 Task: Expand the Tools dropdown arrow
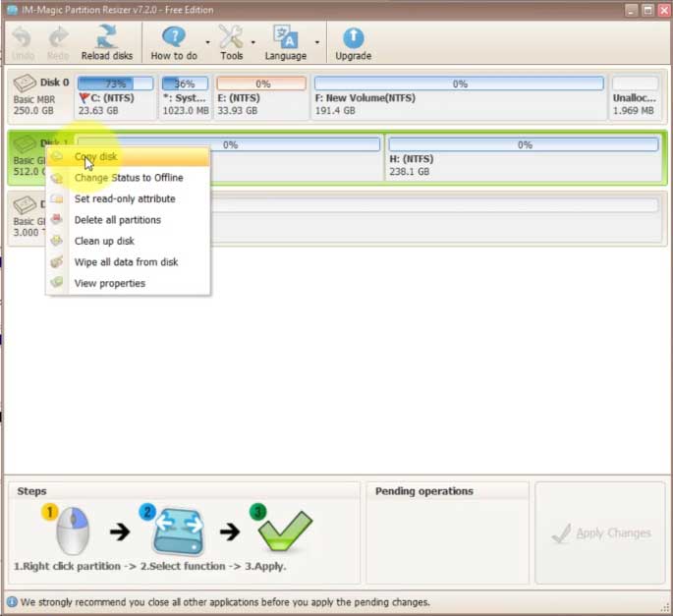[252, 42]
